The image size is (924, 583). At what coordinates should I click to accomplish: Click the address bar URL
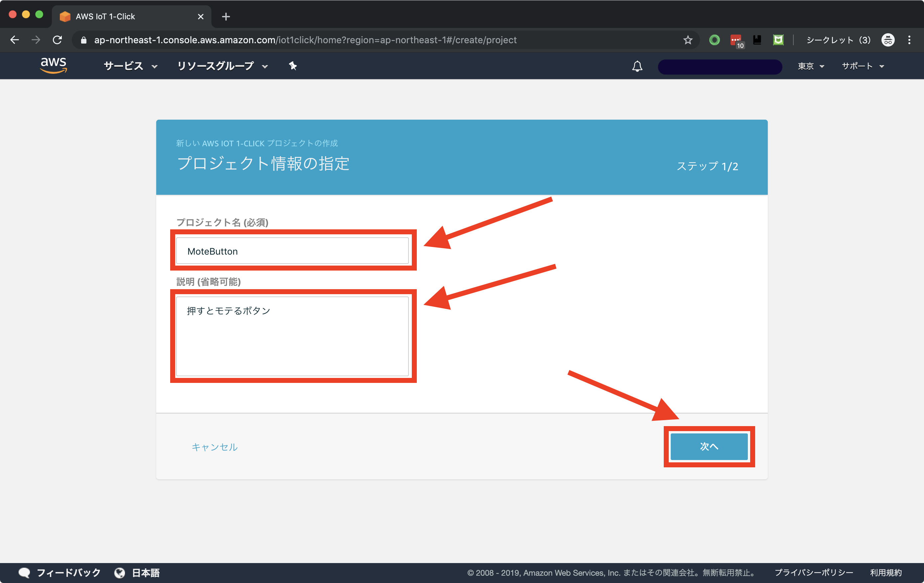click(x=305, y=40)
